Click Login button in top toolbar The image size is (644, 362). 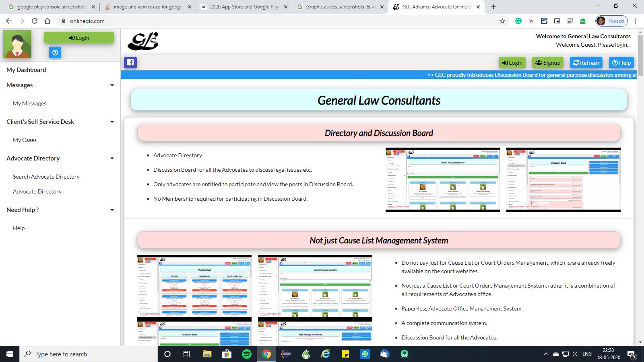[512, 63]
